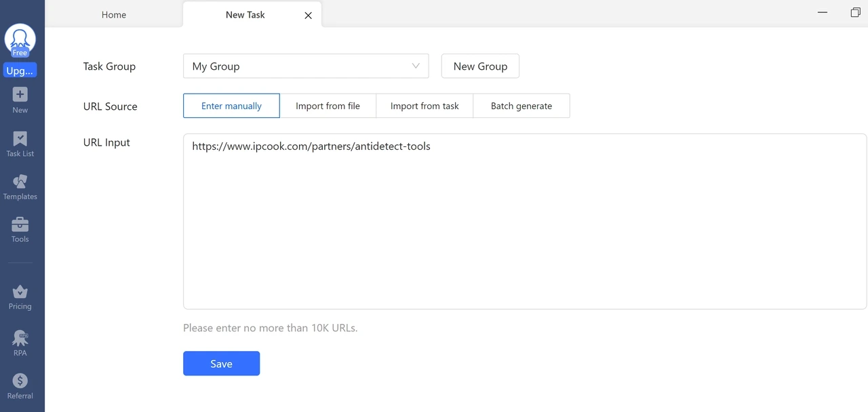
Task: Switch to Batch generate mode
Action: 521,106
